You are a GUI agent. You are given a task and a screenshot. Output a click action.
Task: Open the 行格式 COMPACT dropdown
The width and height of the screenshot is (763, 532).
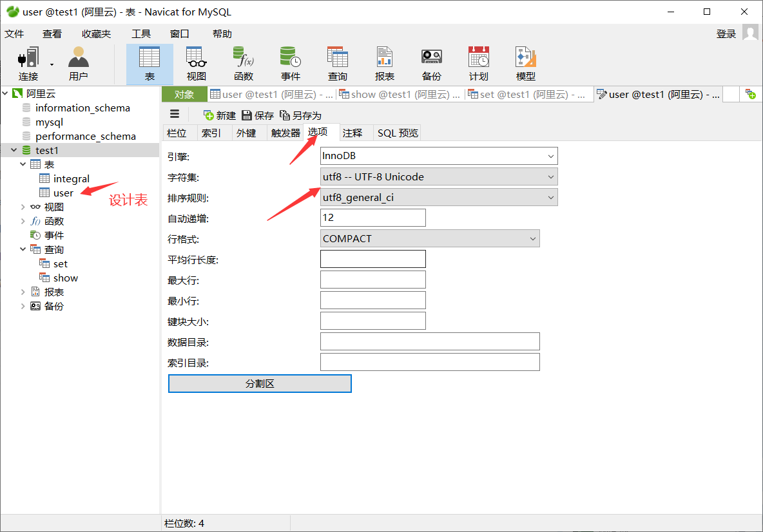[430, 238]
